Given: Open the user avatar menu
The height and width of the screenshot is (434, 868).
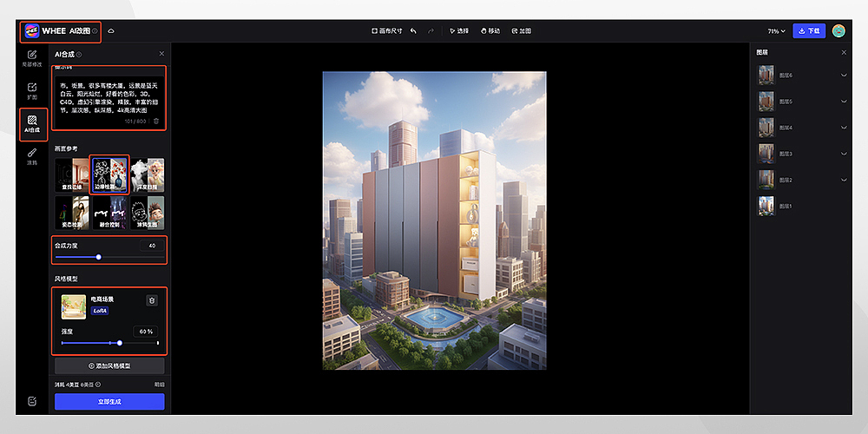Looking at the screenshot, I should tap(838, 31).
